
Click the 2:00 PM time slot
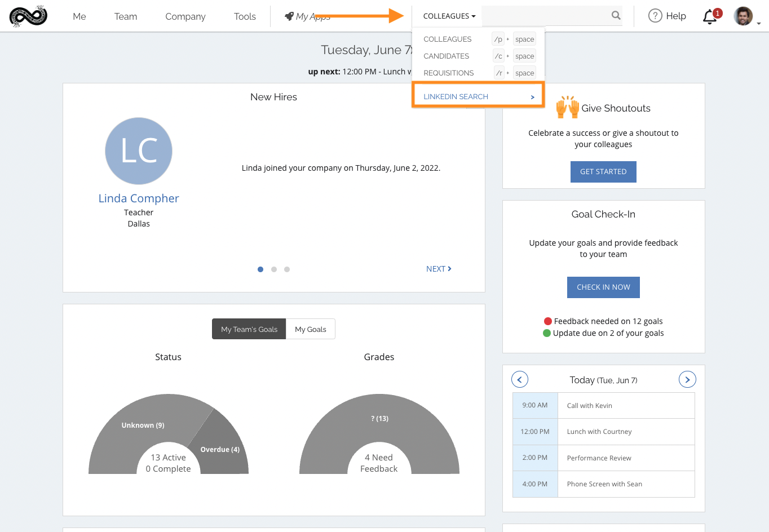tap(535, 458)
